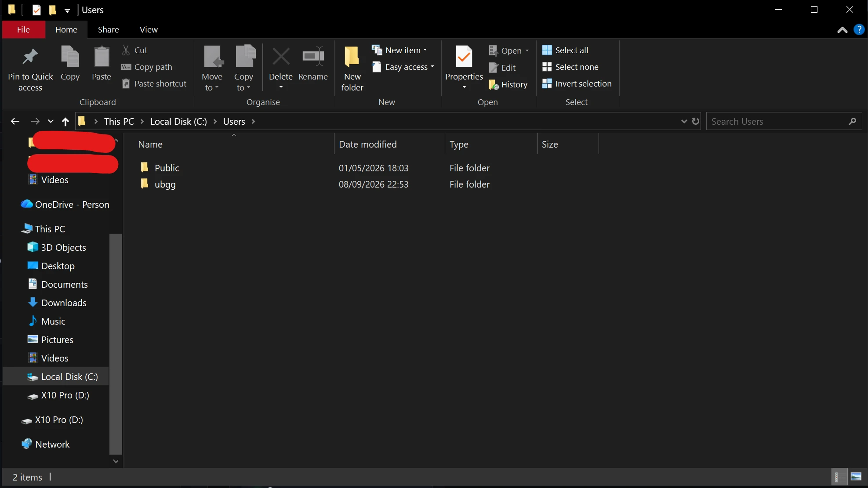Switch to Large icons view in status bar
The image size is (868, 488).
pos(856,477)
